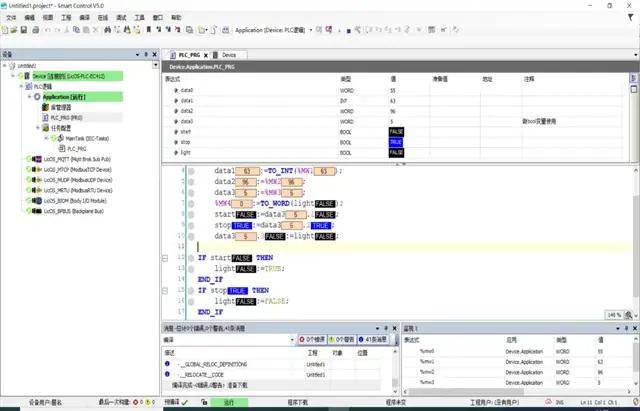Toggle the stop TRUE value in table
The width and height of the screenshot is (640, 411).
[x=396, y=142]
